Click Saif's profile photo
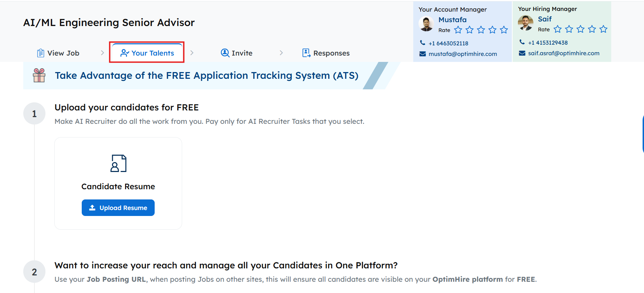This screenshot has width=644, height=293. [526, 23]
